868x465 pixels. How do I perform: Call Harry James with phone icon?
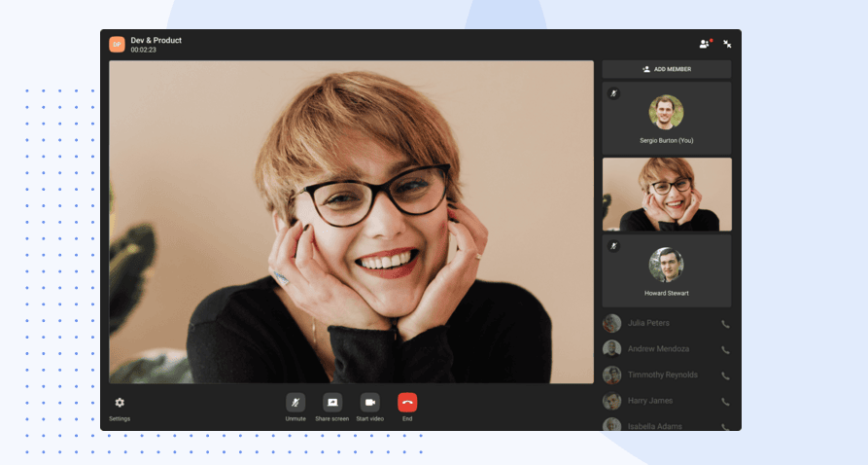click(x=725, y=402)
